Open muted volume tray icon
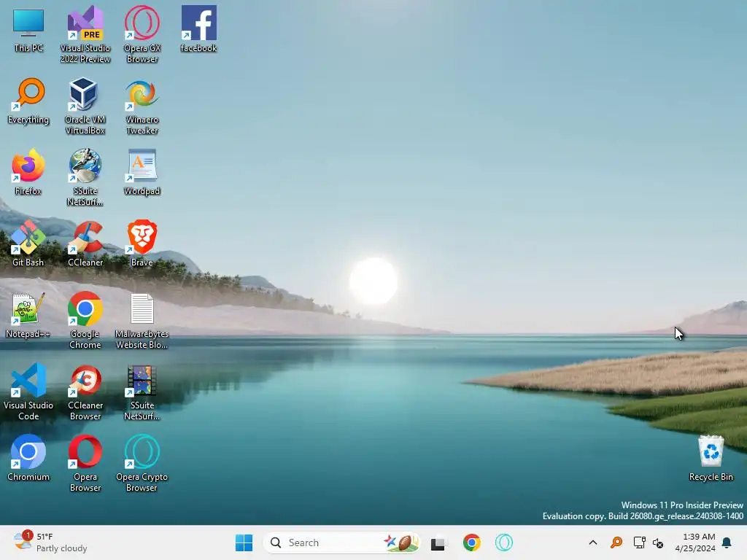This screenshot has height=560, width=747. pos(658,542)
